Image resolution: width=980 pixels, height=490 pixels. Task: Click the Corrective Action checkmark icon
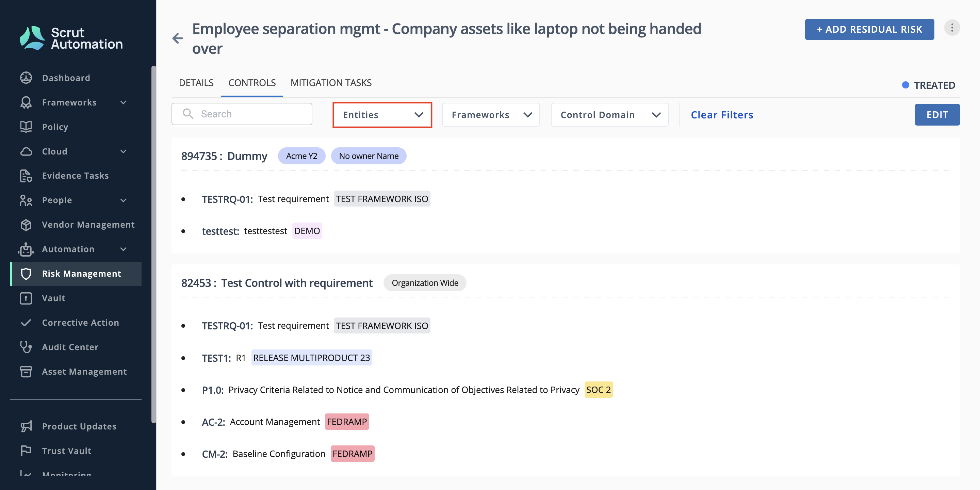pyautogui.click(x=26, y=323)
